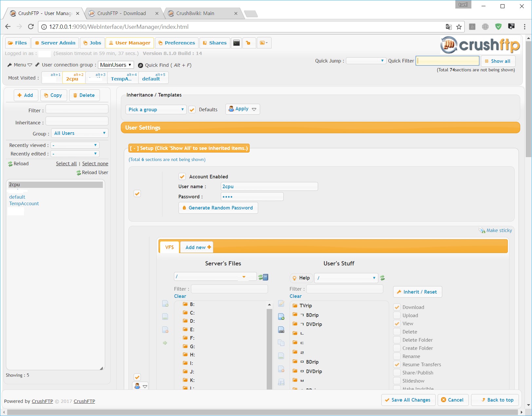This screenshot has height=416, width=532.
Task: Enable the Create Folder permission
Action: [397, 348]
